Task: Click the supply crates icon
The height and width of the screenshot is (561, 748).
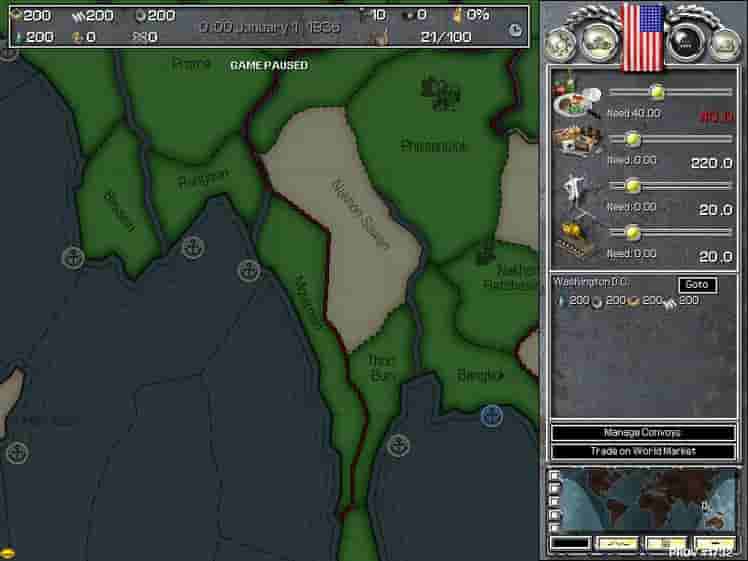Action: tap(578, 142)
